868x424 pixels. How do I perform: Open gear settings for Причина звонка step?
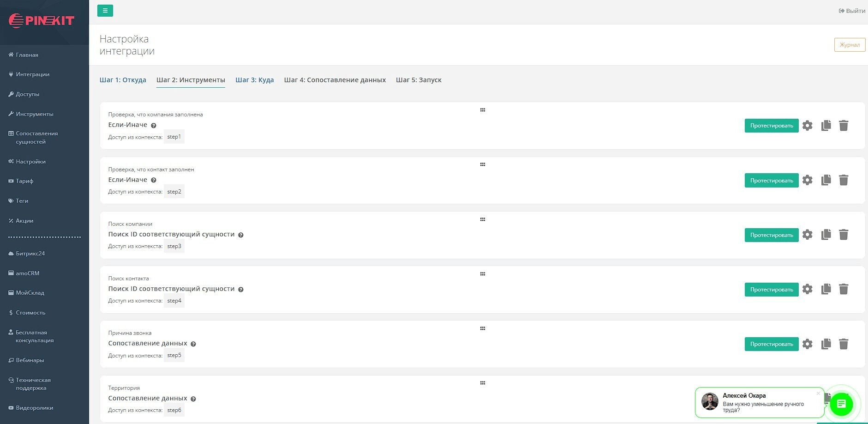807,344
